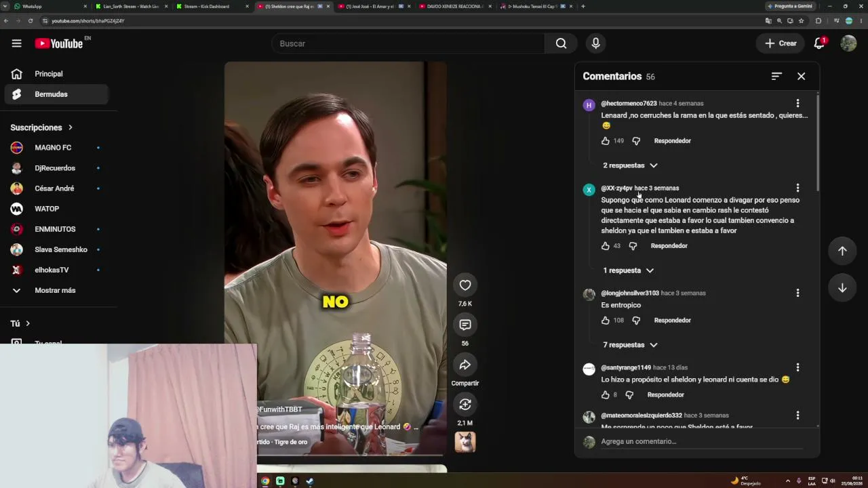The width and height of the screenshot is (868, 488).
Task: Open the notifications bell
Action: tap(820, 43)
